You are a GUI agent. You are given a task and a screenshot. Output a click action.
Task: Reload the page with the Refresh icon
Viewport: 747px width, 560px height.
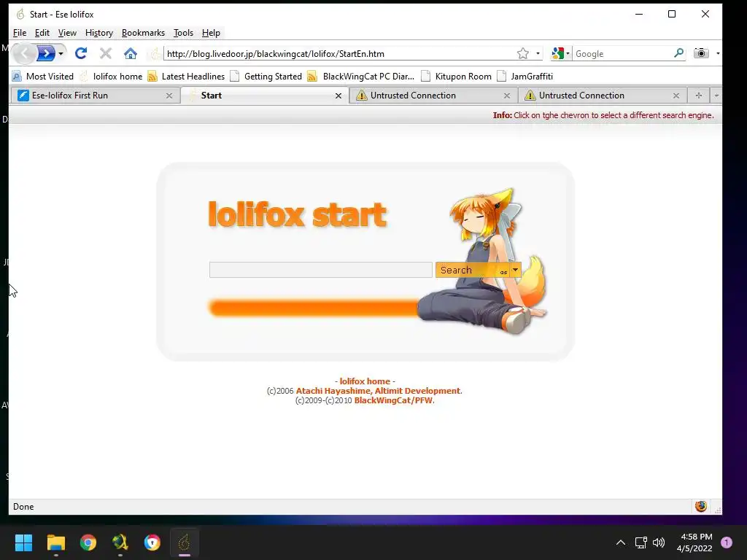(x=81, y=53)
